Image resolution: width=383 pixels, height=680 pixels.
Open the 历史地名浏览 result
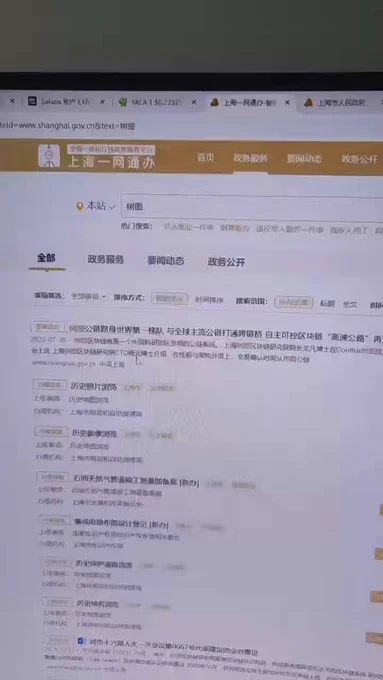tap(98, 603)
